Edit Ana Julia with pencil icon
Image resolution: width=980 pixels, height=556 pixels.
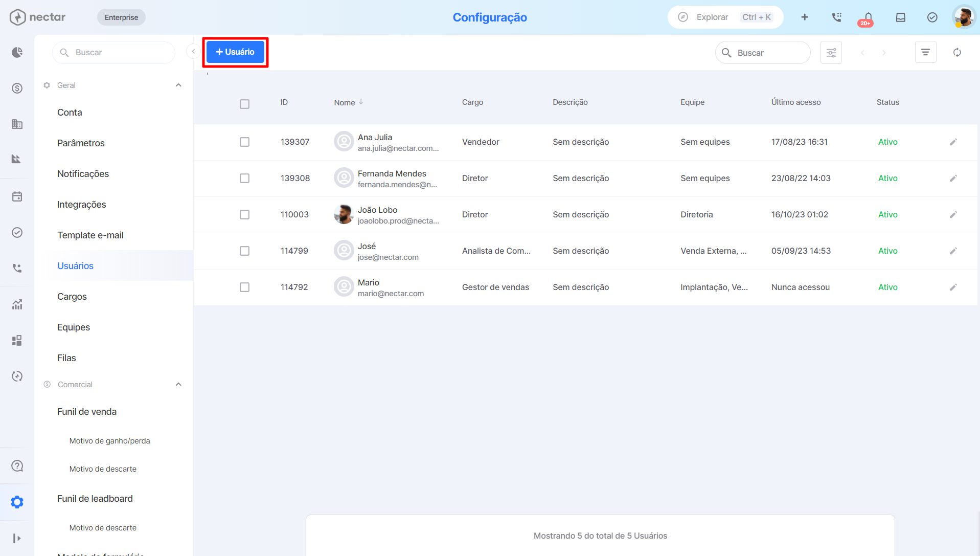(x=953, y=142)
